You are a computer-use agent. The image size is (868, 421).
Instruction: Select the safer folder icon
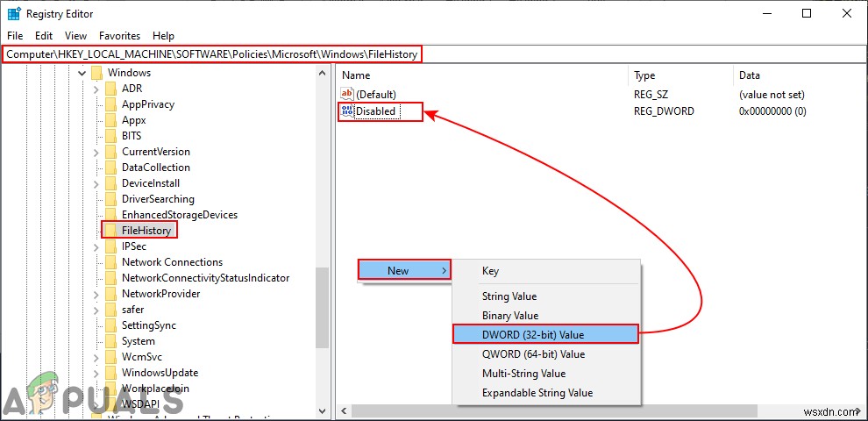pyautogui.click(x=111, y=309)
